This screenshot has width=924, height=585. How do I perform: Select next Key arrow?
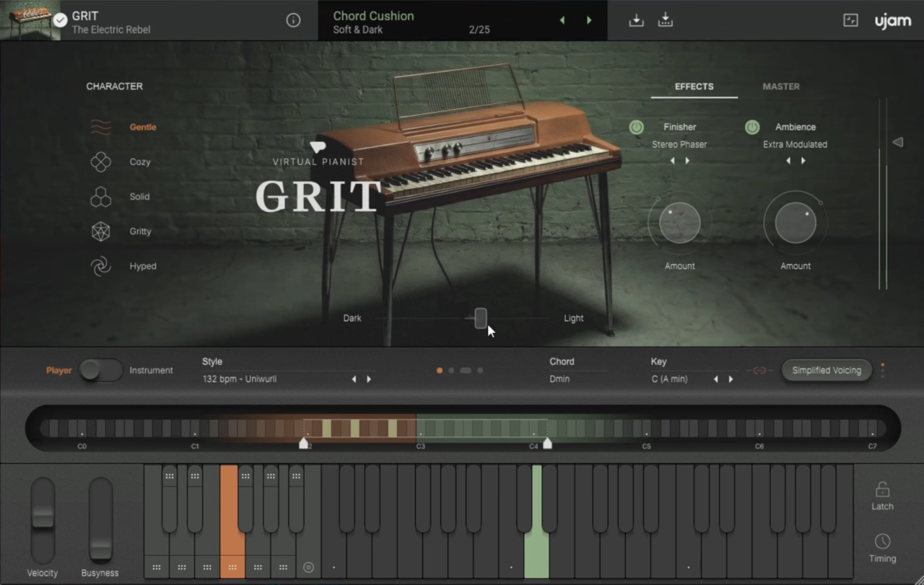(x=731, y=379)
